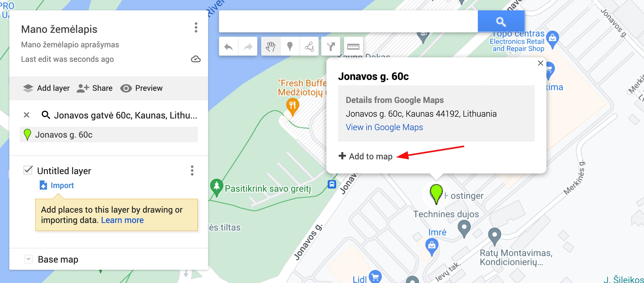Screen dimensions: 644x283
Task: Open the Share option
Action: click(x=95, y=88)
